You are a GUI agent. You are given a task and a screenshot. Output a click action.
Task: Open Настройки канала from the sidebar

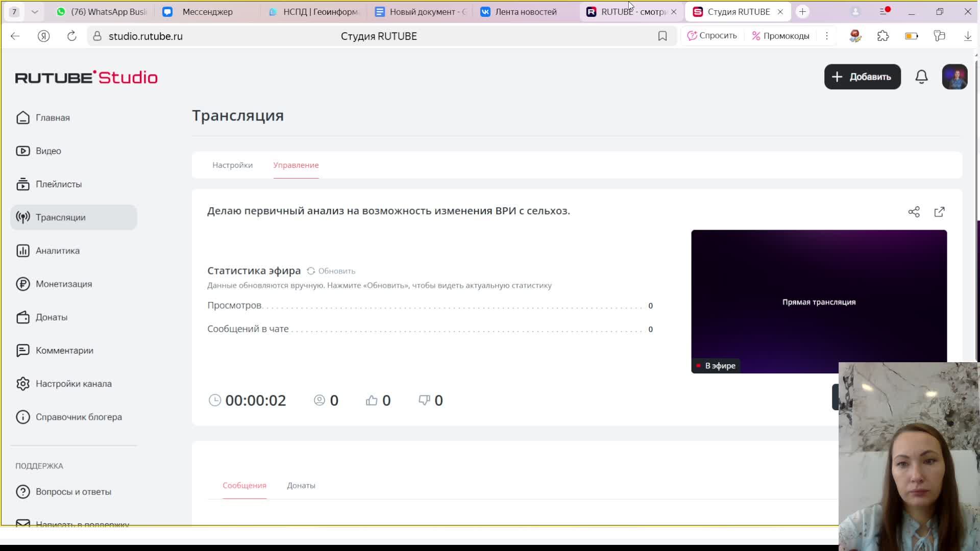[73, 384]
